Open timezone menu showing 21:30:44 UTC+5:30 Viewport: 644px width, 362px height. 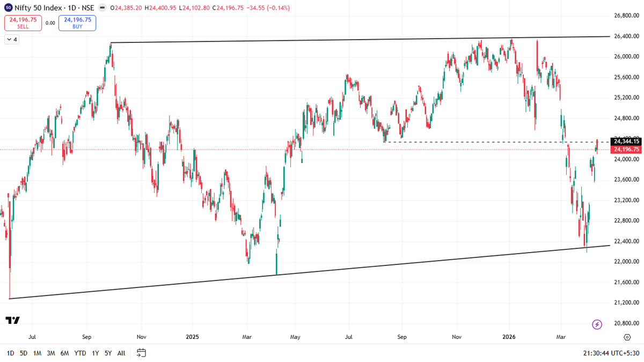tap(611, 353)
